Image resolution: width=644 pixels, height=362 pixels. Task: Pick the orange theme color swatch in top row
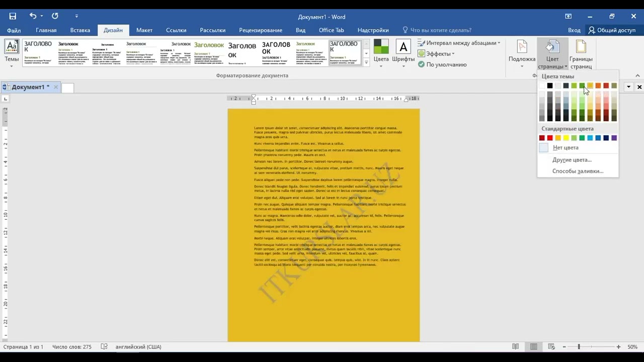point(598,86)
